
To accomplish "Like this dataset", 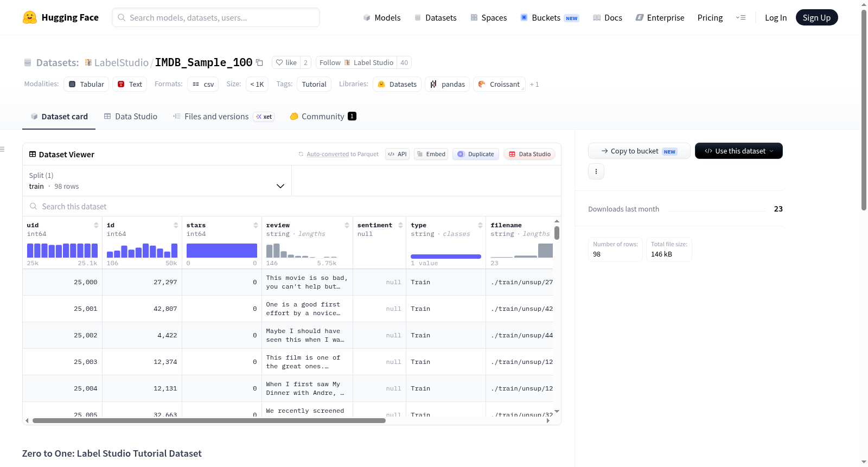I will click(x=286, y=62).
